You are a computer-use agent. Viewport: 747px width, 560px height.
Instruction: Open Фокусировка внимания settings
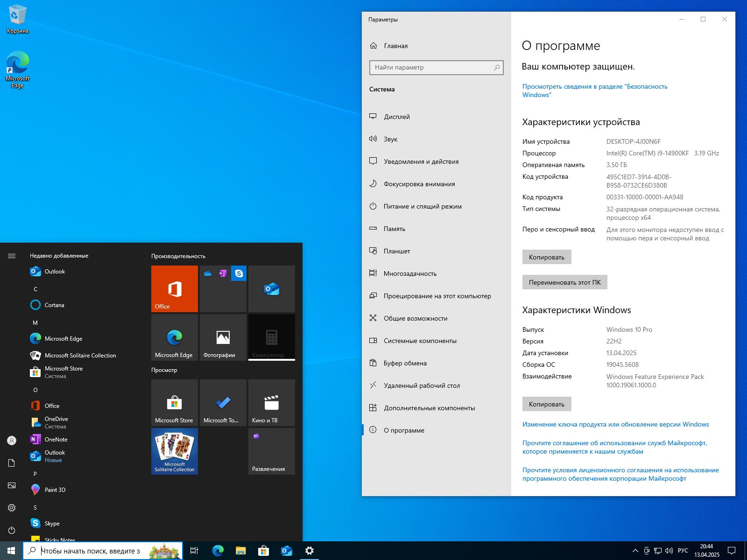point(437,184)
